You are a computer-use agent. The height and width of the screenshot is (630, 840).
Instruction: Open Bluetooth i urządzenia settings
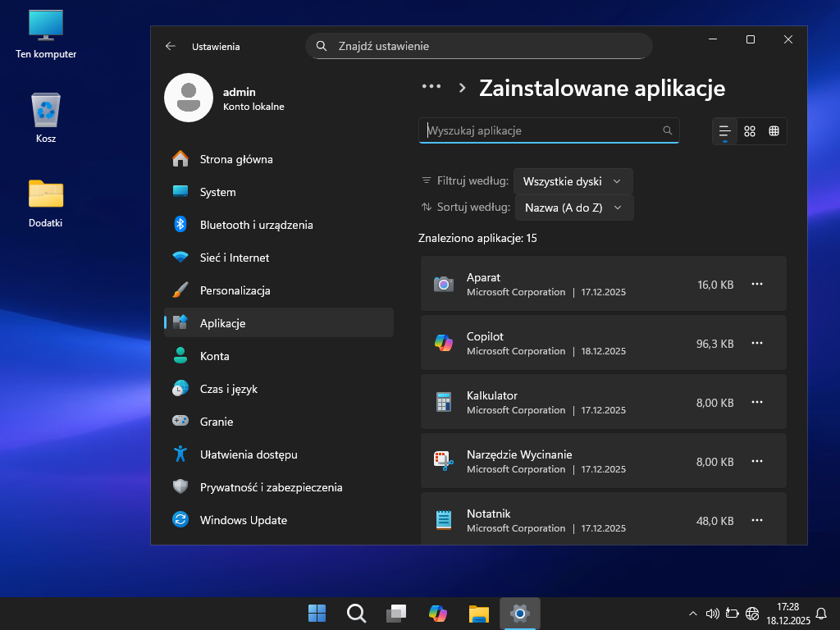tap(256, 225)
